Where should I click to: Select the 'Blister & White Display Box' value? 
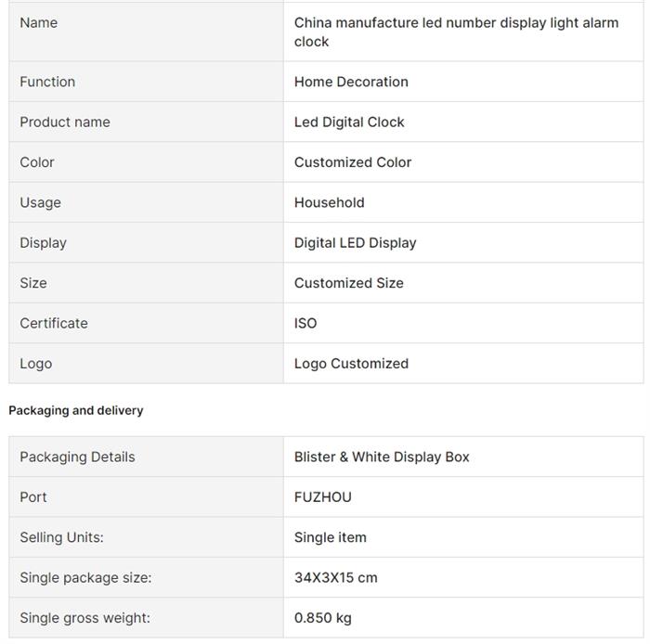pyautogui.click(x=382, y=457)
